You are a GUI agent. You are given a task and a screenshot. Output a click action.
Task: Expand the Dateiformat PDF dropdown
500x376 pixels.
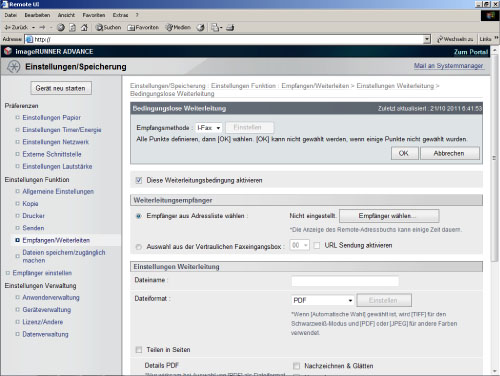[322, 300]
